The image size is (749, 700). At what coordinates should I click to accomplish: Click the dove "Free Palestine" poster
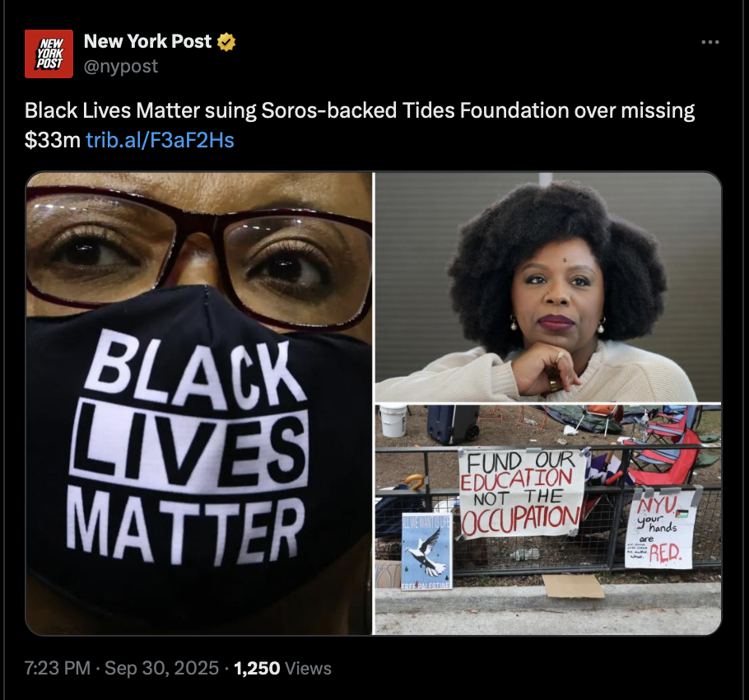(426, 552)
